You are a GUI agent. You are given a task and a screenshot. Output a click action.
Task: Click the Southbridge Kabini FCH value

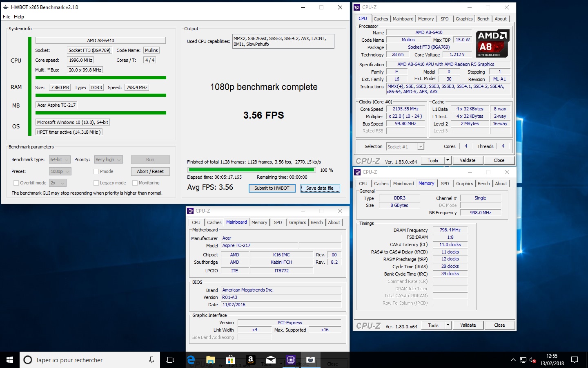[x=281, y=262]
